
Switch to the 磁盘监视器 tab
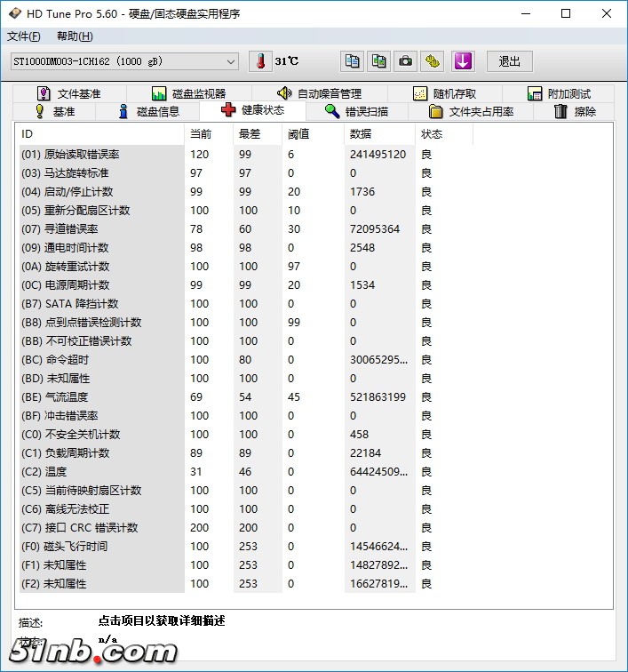coord(189,93)
